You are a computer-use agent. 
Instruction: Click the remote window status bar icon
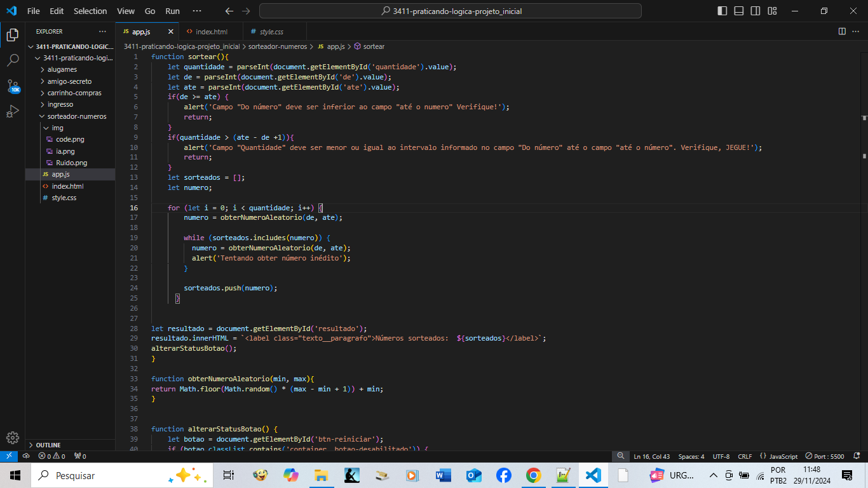[8, 456]
